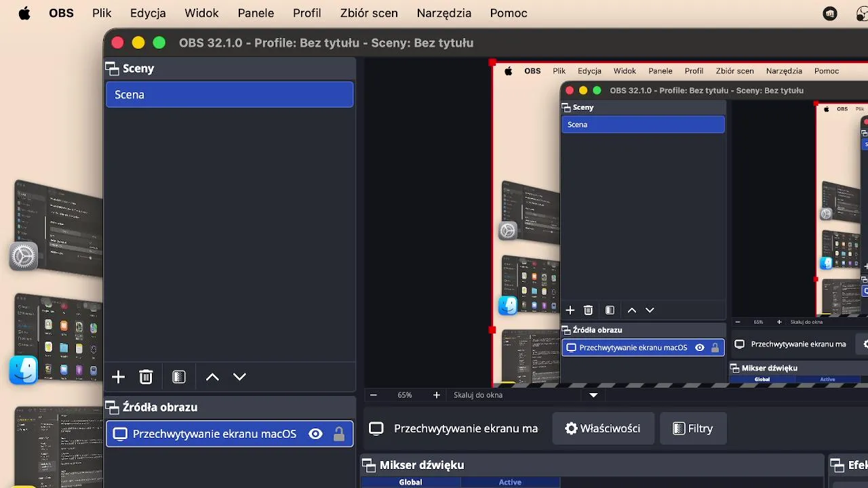Click the 65% zoom value
Image resolution: width=868 pixels, height=488 pixels.
(x=405, y=395)
